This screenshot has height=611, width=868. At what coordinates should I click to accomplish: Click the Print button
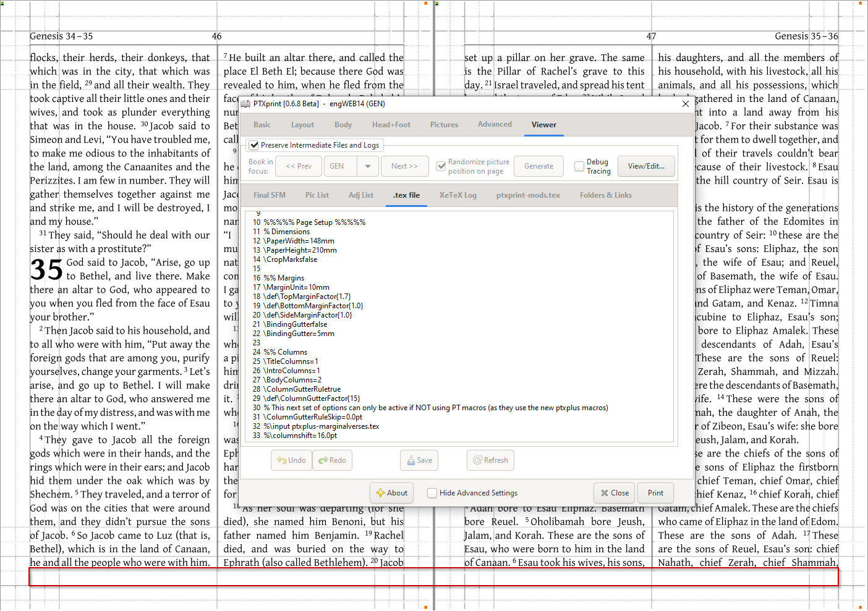(655, 493)
